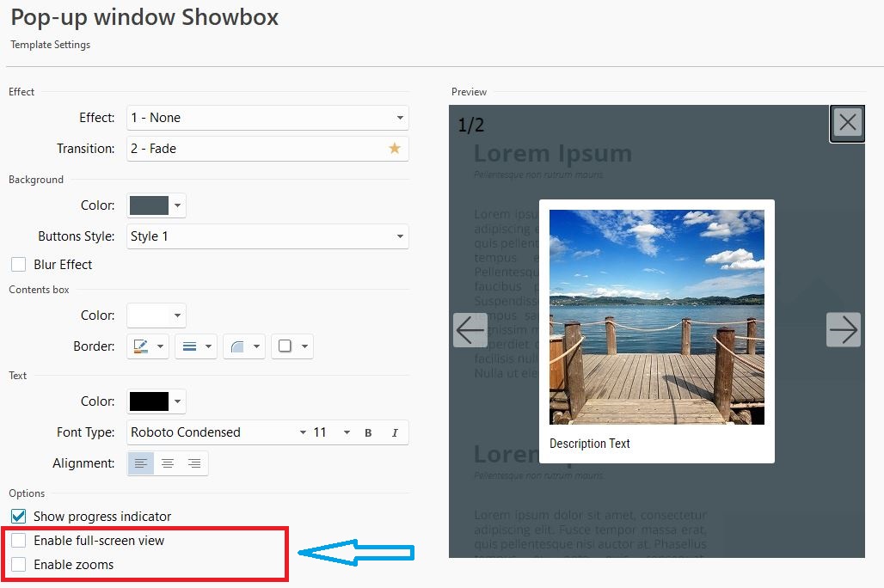Center align the text
The width and height of the screenshot is (884, 588).
(168, 463)
